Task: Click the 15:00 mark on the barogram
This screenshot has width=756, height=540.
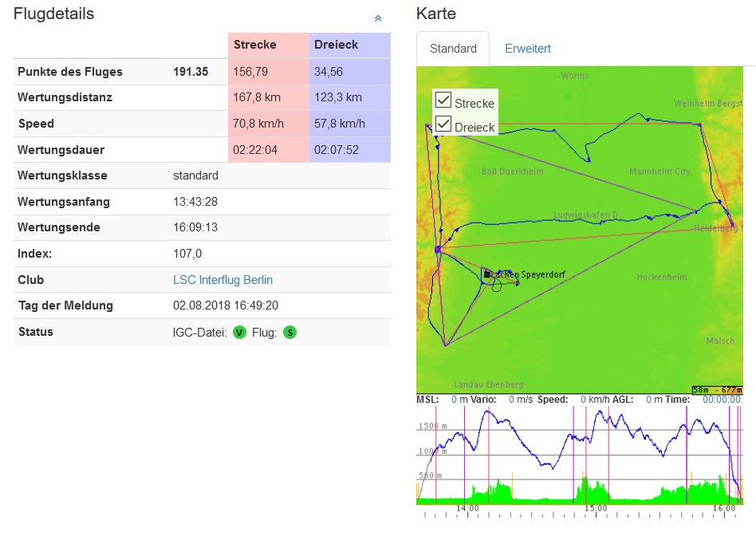Action: [x=596, y=508]
